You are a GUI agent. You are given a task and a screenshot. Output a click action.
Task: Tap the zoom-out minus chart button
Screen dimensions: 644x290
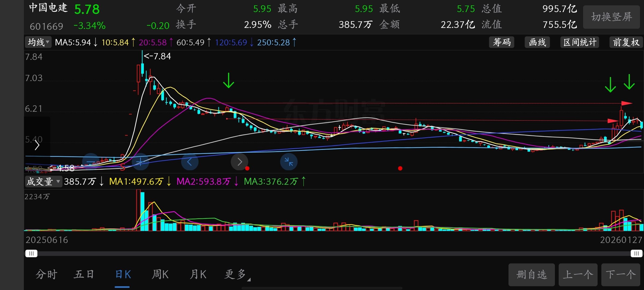coord(91,162)
